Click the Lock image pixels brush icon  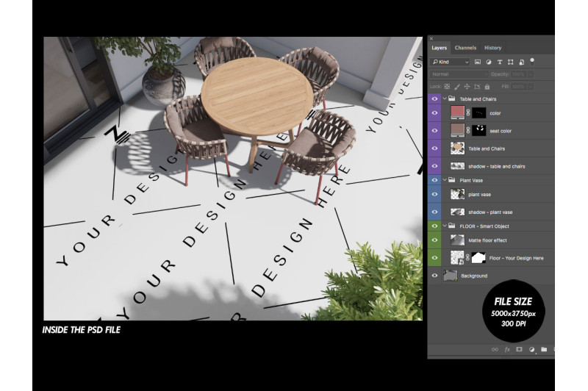456,87
